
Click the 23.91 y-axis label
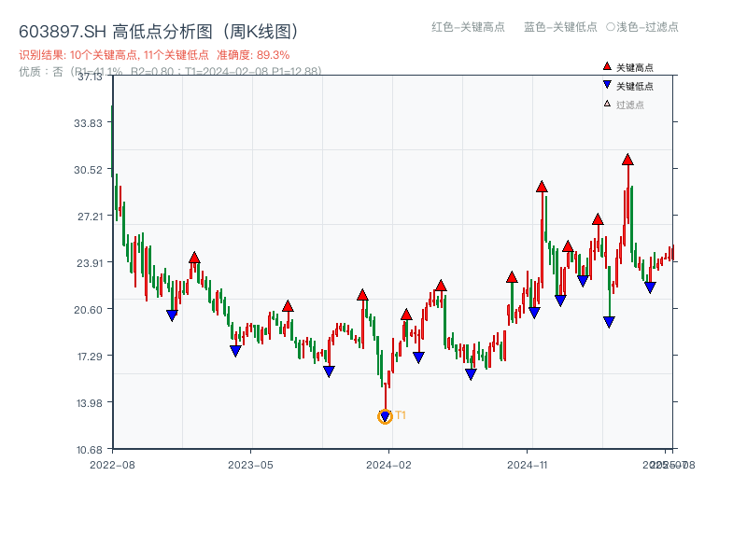coord(90,263)
